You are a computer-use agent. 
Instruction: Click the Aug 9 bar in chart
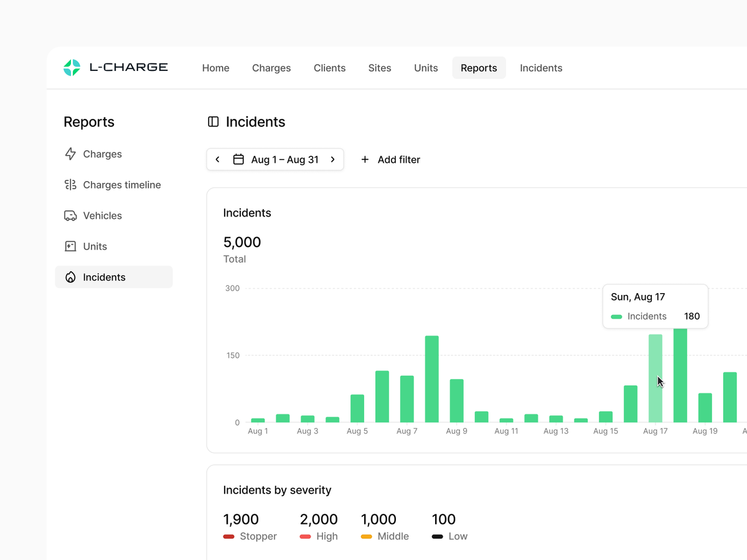(x=457, y=401)
